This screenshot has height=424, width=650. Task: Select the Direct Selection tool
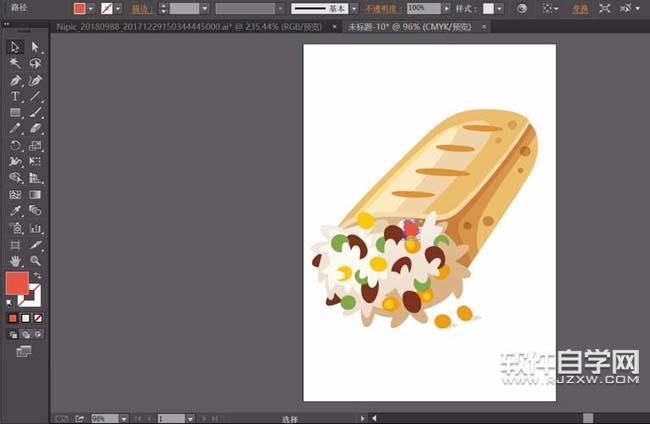pos(35,47)
